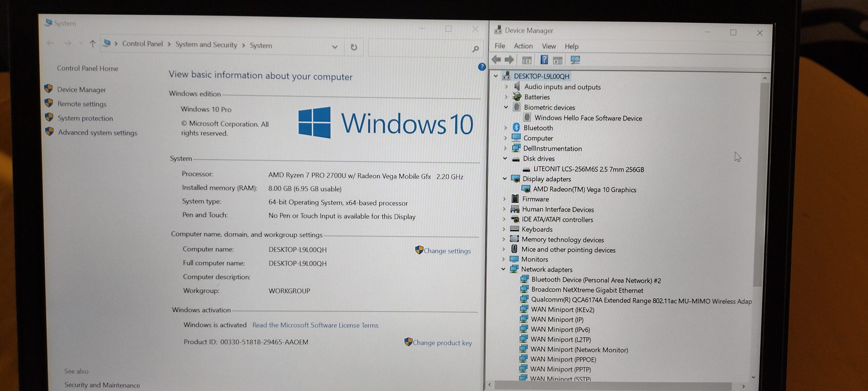Select WAN Miniport (Network Monitor) entry

(x=579, y=349)
